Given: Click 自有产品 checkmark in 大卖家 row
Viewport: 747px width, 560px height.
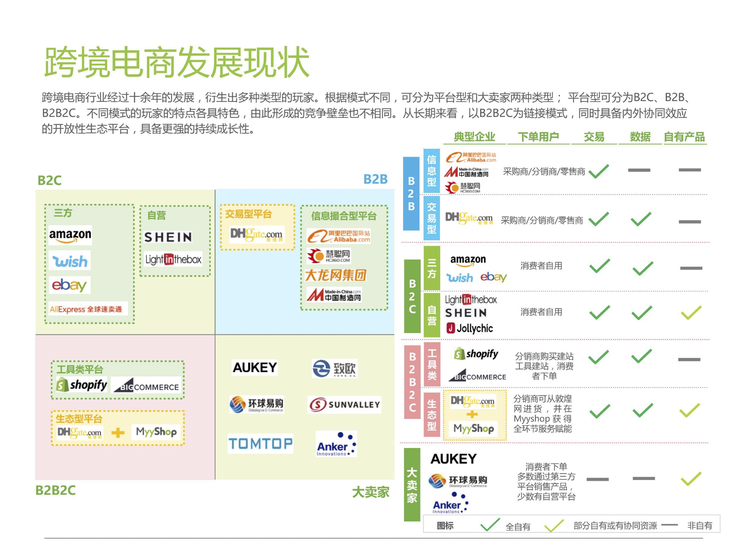Looking at the screenshot, I should pos(691,478).
